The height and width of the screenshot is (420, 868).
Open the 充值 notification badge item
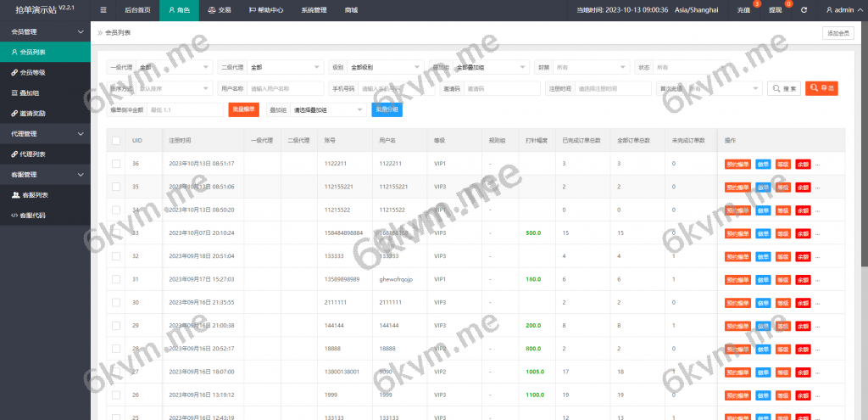pos(743,10)
